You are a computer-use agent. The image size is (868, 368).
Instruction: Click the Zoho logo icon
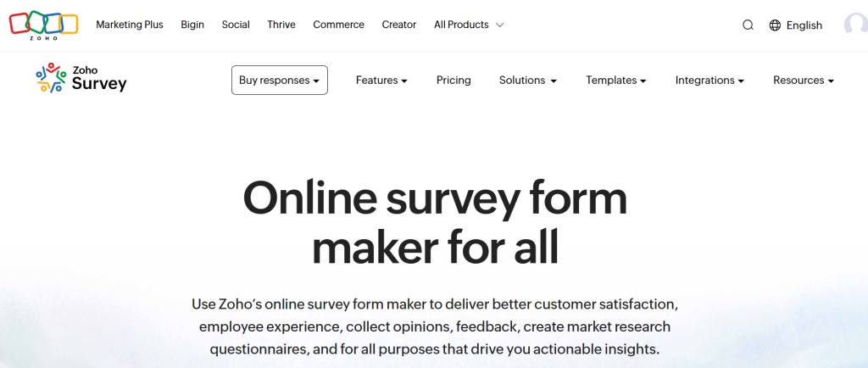[x=43, y=24]
